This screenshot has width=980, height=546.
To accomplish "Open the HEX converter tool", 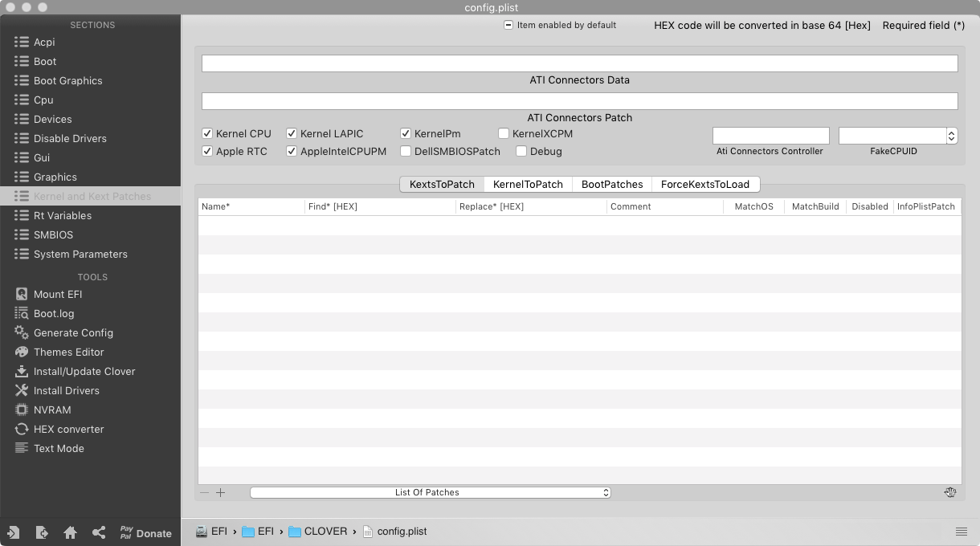I will (x=67, y=429).
